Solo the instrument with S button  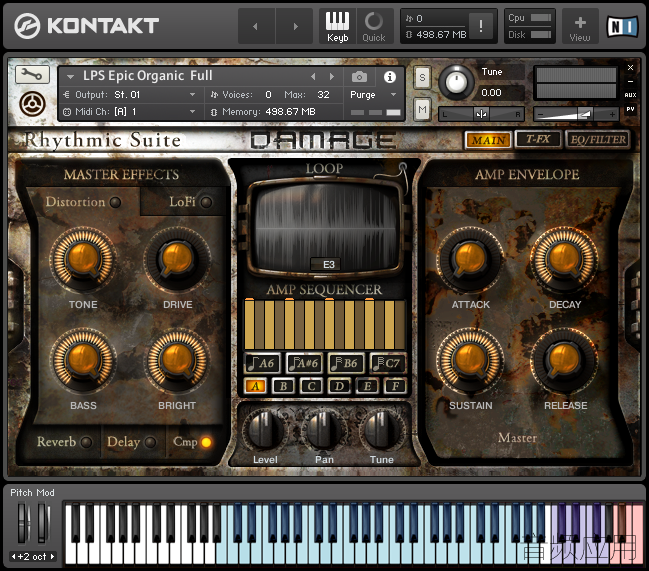(422, 77)
